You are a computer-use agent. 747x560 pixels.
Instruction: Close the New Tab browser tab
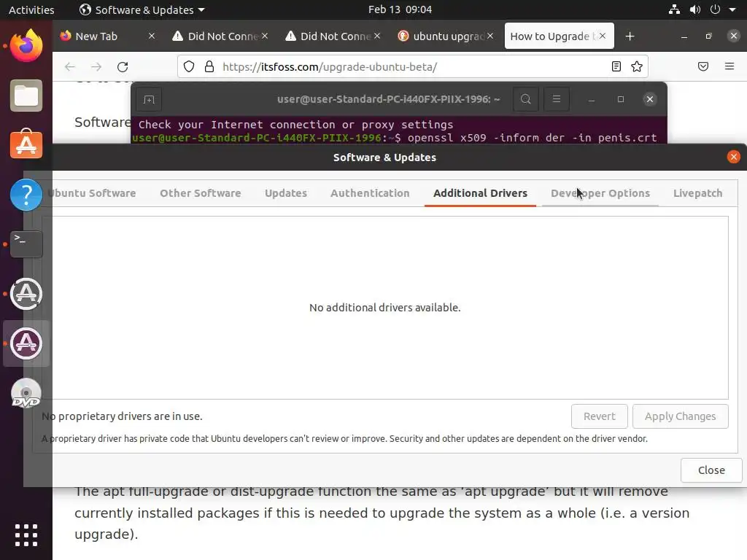coord(152,36)
